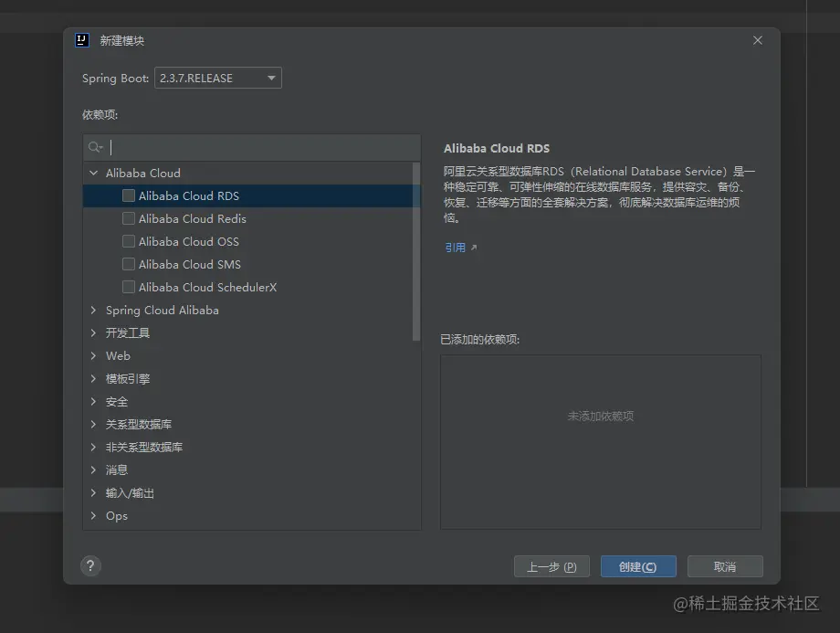The width and height of the screenshot is (840, 633).
Task: Select the Ops tree label
Action: tap(117, 515)
